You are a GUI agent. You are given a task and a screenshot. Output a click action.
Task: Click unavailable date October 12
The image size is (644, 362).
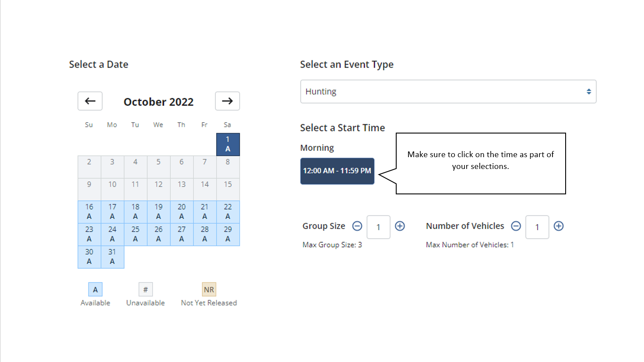158,189
